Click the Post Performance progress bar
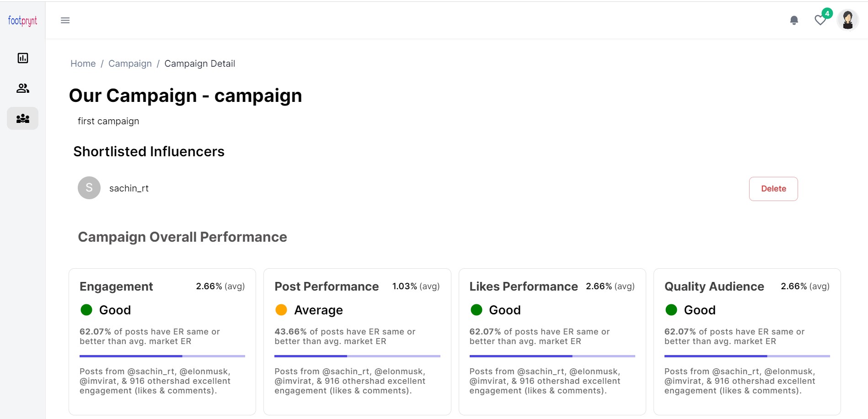The height and width of the screenshot is (419, 868). tap(357, 356)
